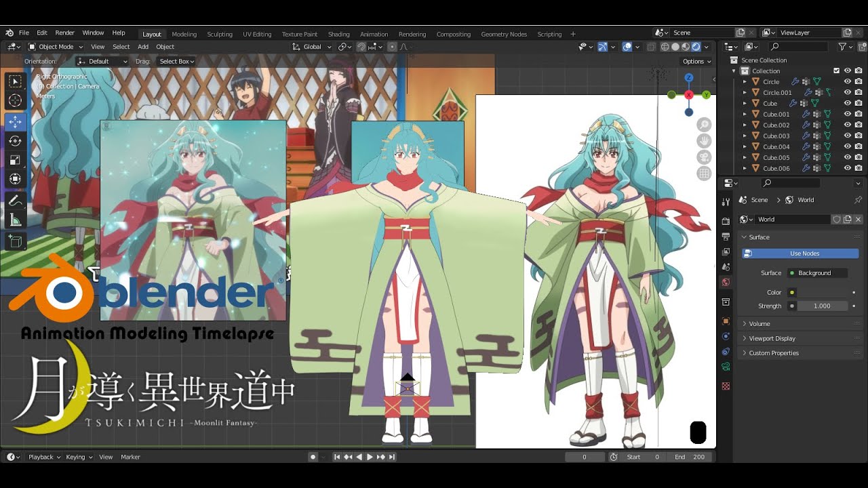Switch to Rendered viewport shading
The height and width of the screenshot is (488, 868).
click(x=696, y=47)
